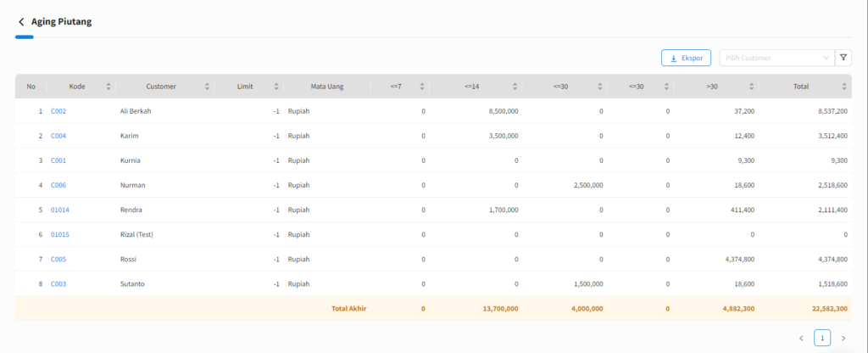This screenshot has height=353, width=868.
Task: Sort by the <=7 column arrows
Action: click(x=421, y=87)
